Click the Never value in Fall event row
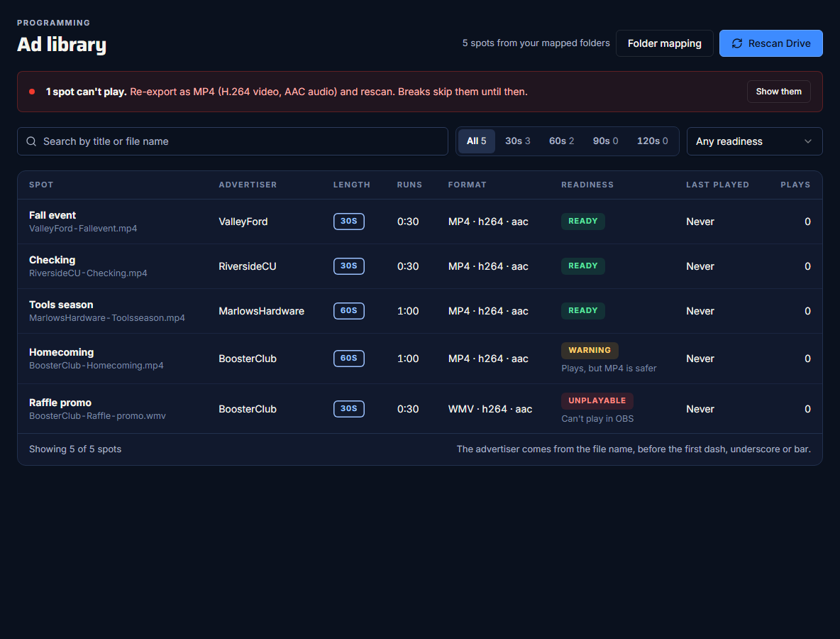Screen dimensions: 840x639 click(700, 222)
